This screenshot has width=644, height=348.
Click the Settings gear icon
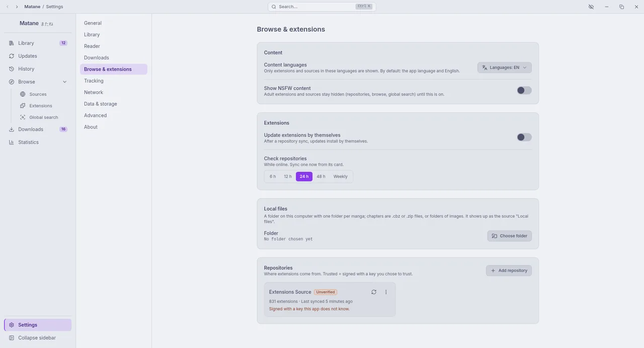pyautogui.click(x=12, y=325)
